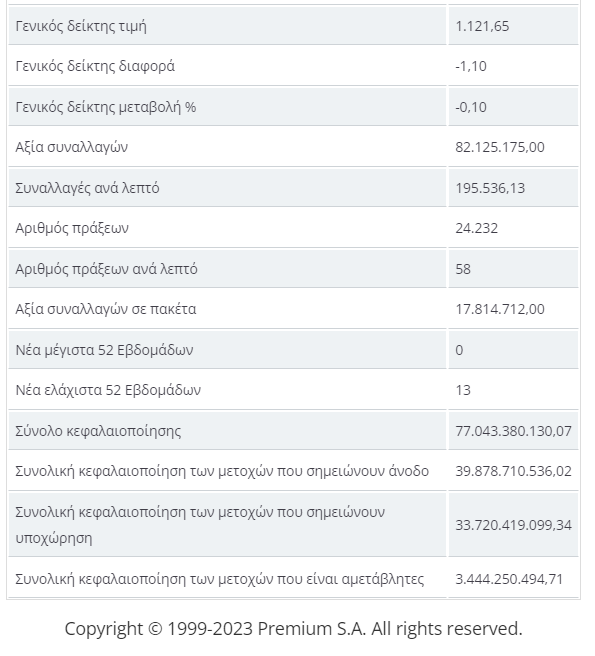Click the Αριθμός πράξεων ανά λεπτό label
This screenshot has height=656, width=595.
pos(106,269)
